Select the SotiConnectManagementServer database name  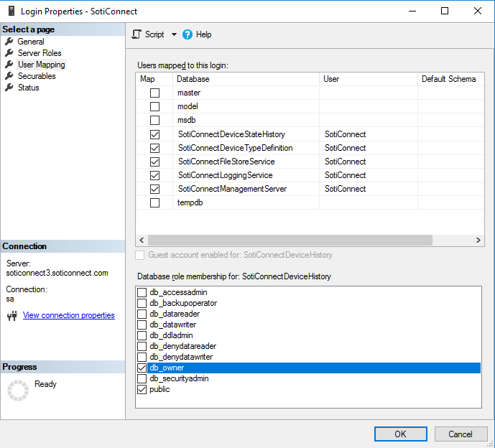(x=232, y=189)
